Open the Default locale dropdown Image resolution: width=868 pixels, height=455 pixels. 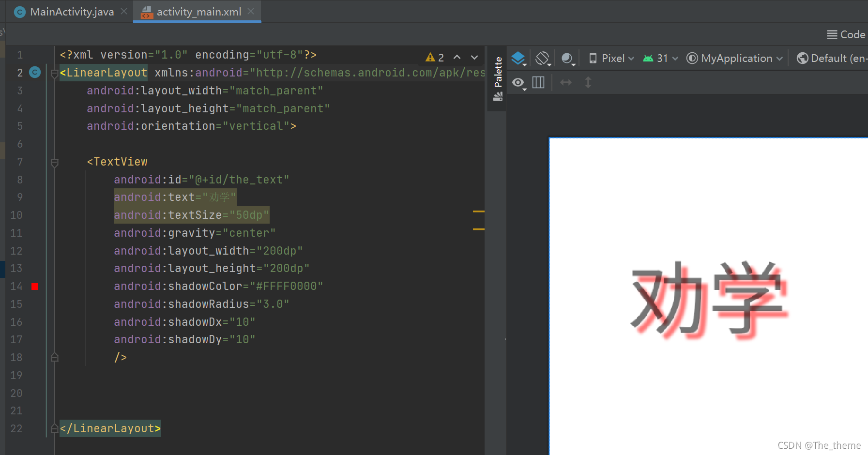click(832, 59)
